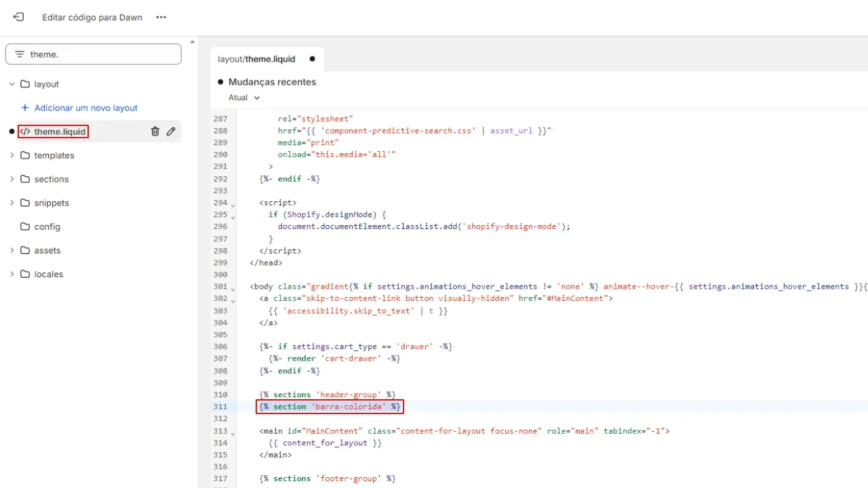Viewport: 868px width, 488px height.
Task: Click render 'cart-drawer' on line 307
Action: click(334, 359)
